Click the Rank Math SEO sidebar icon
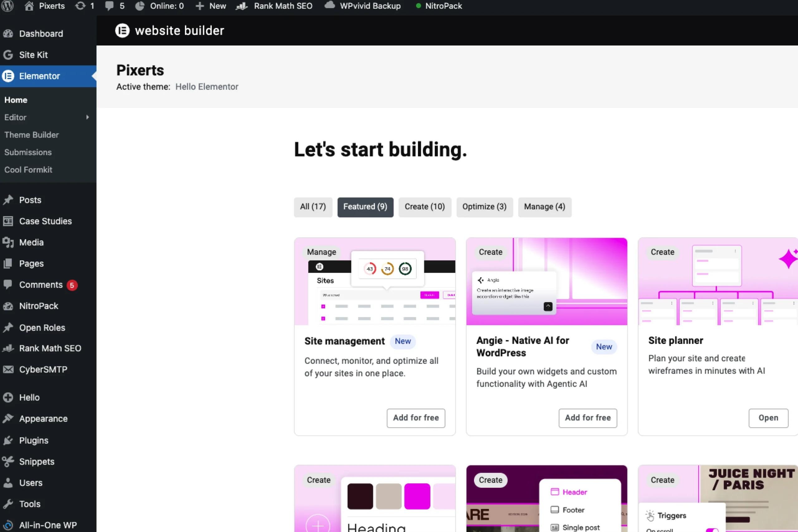 coord(8,348)
